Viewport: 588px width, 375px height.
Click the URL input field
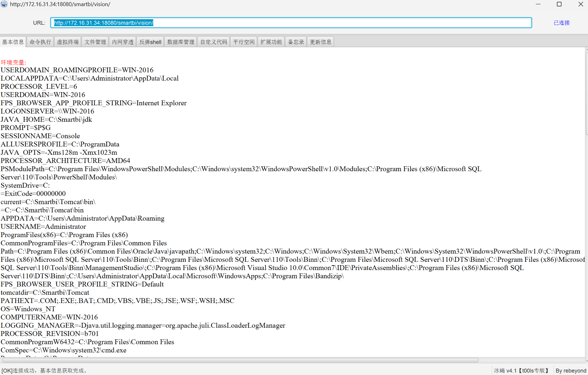(291, 23)
